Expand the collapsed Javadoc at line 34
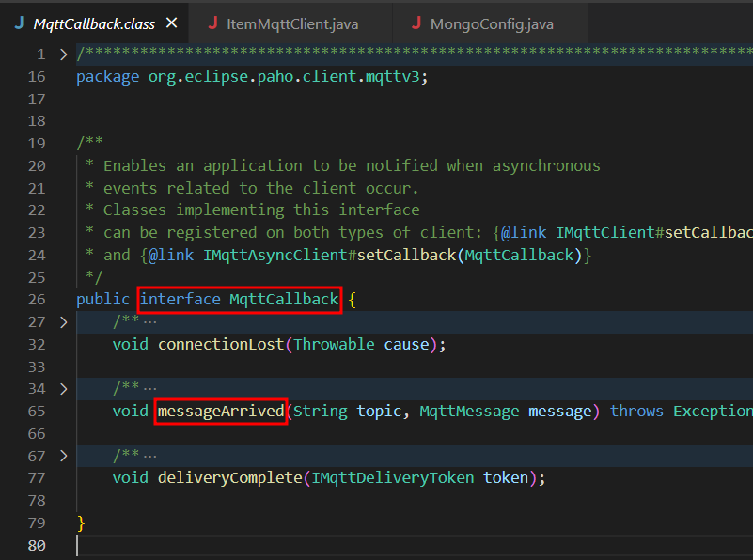Screen dimensions: 753x560 pyautogui.click(x=63, y=388)
